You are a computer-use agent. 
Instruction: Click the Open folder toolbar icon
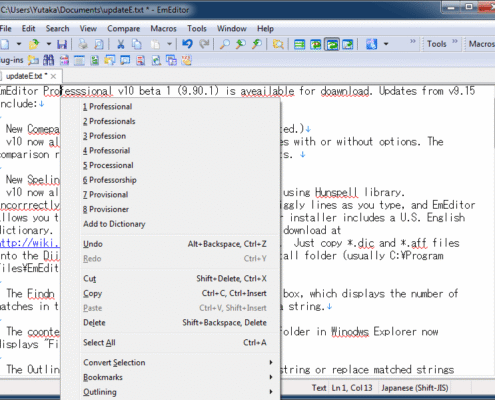34,44
